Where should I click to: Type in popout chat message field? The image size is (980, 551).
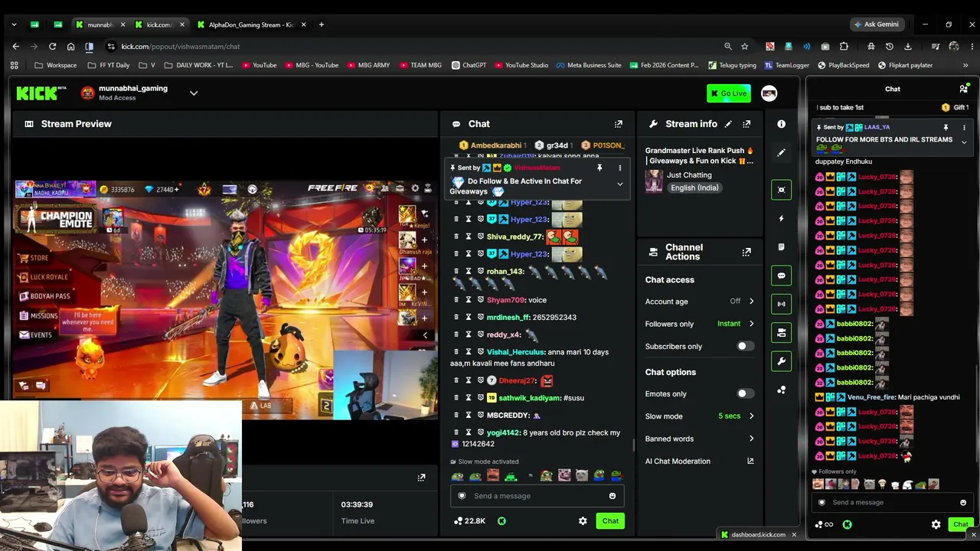tap(893, 503)
